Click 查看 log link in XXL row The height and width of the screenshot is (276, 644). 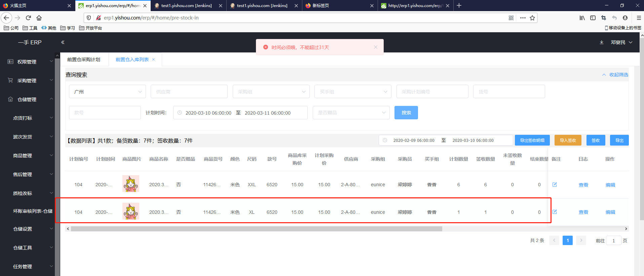[583, 185]
